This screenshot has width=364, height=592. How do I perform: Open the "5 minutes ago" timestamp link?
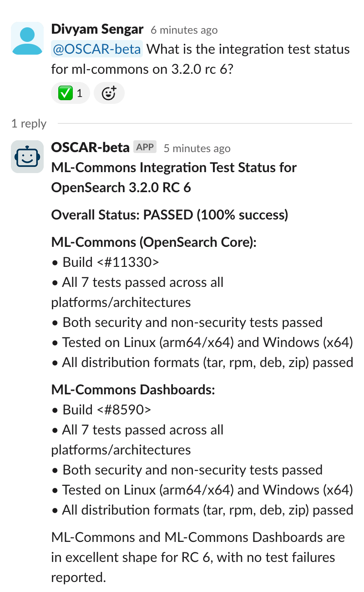tap(197, 148)
